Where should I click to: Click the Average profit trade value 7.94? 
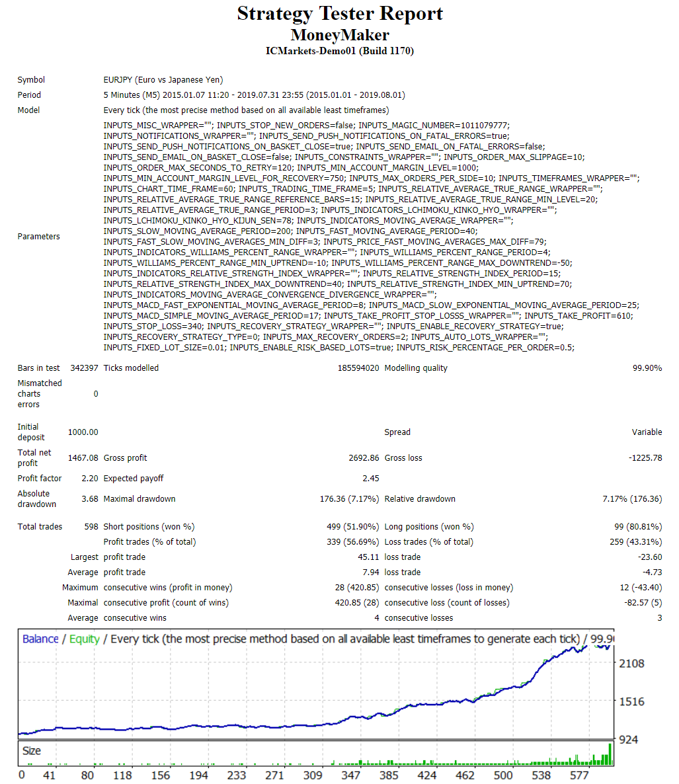coord(370,572)
